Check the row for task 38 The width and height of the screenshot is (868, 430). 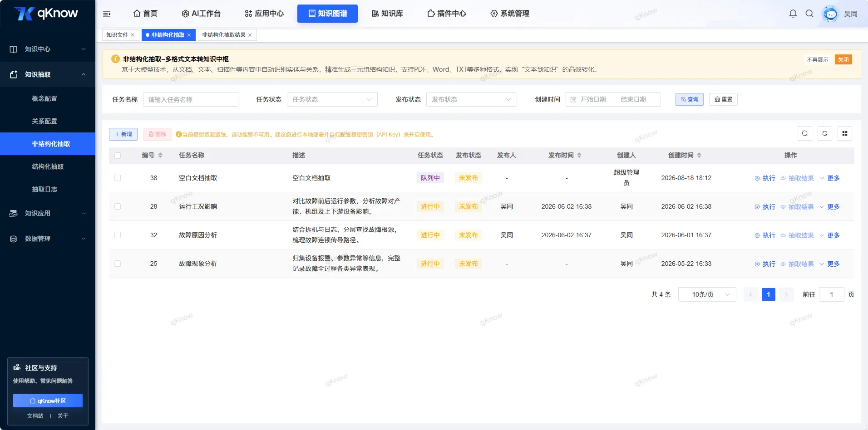[118, 178]
